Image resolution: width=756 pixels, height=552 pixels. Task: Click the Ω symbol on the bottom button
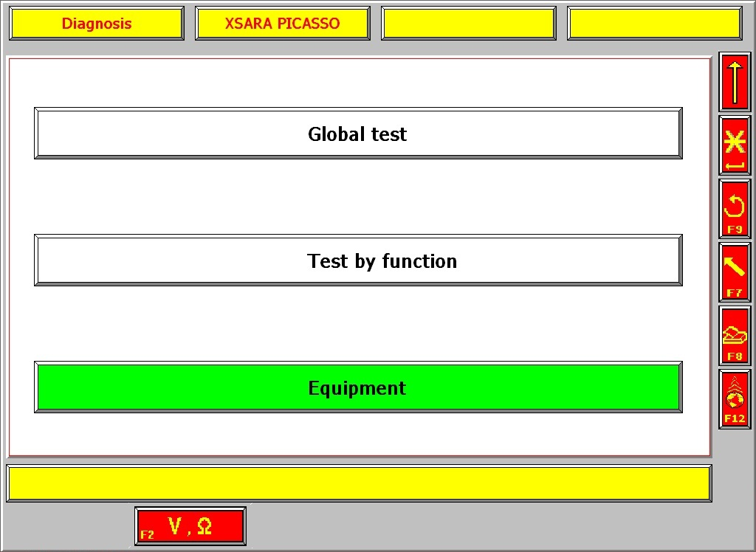(205, 527)
